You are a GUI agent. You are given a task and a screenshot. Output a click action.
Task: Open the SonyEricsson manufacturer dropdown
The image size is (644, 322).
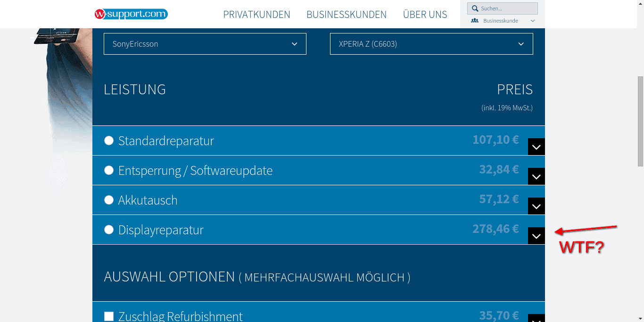(x=205, y=44)
